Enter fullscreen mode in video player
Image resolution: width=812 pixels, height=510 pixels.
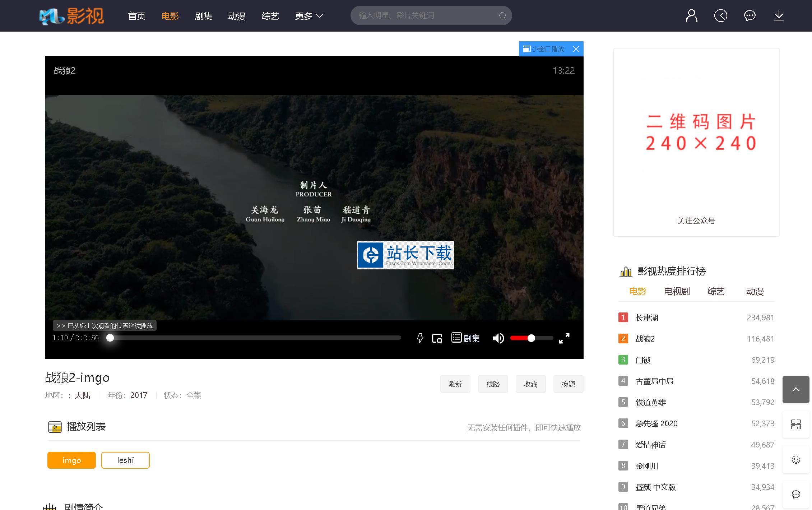point(564,338)
